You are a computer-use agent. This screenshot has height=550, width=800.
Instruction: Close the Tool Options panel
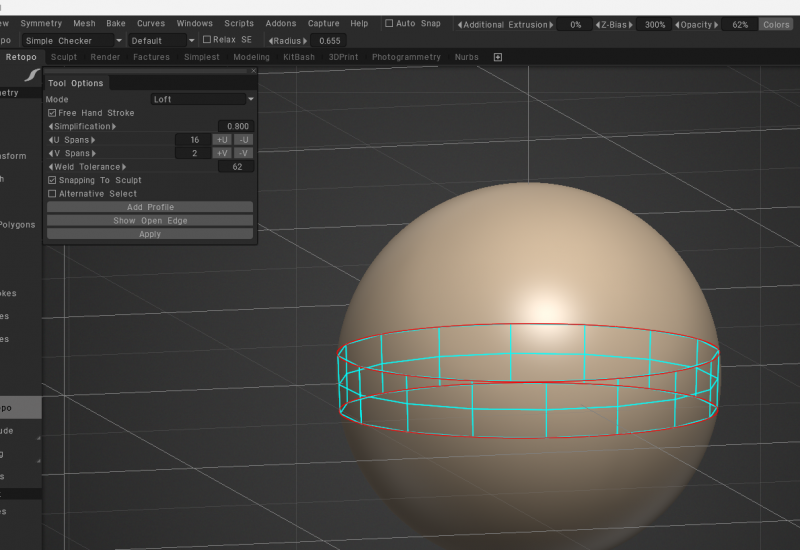253,71
